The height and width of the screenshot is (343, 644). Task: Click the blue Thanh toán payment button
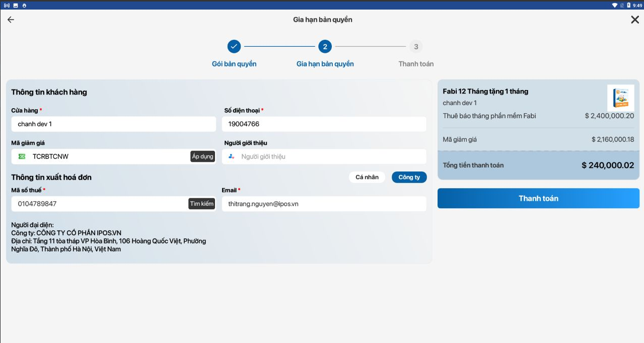click(538, 198)
